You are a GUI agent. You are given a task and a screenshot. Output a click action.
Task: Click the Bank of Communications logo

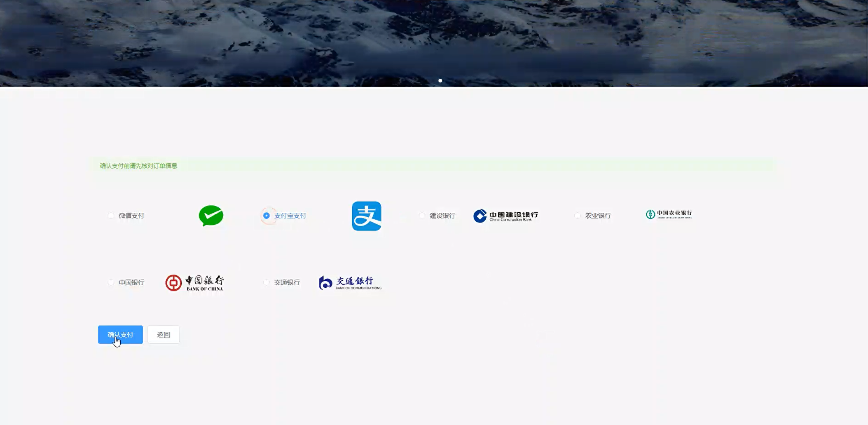point(349,282)
